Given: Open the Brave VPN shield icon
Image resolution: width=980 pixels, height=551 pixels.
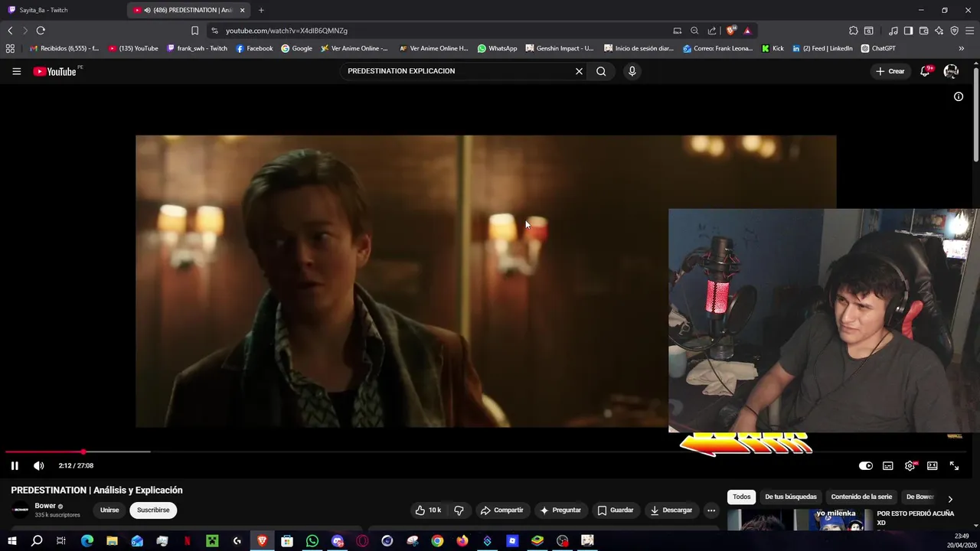Looking at the screenshot, I should click(x=954, y=31).
